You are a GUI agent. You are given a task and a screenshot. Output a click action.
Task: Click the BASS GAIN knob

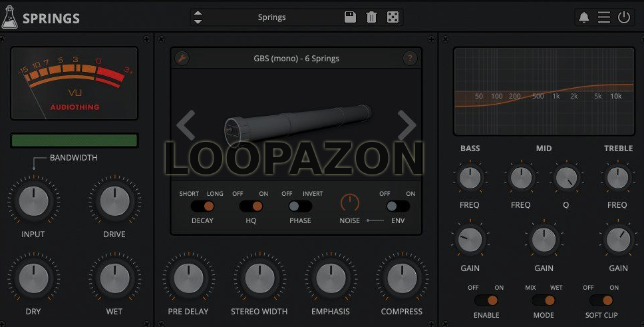(x=470, y=240)
